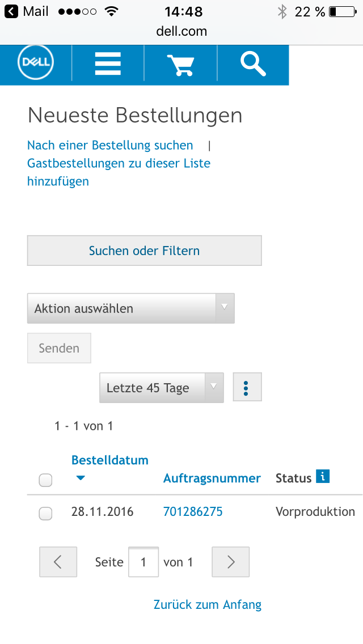Click the Status info icon
363x644 pixels.
click(x=322, y=477)
